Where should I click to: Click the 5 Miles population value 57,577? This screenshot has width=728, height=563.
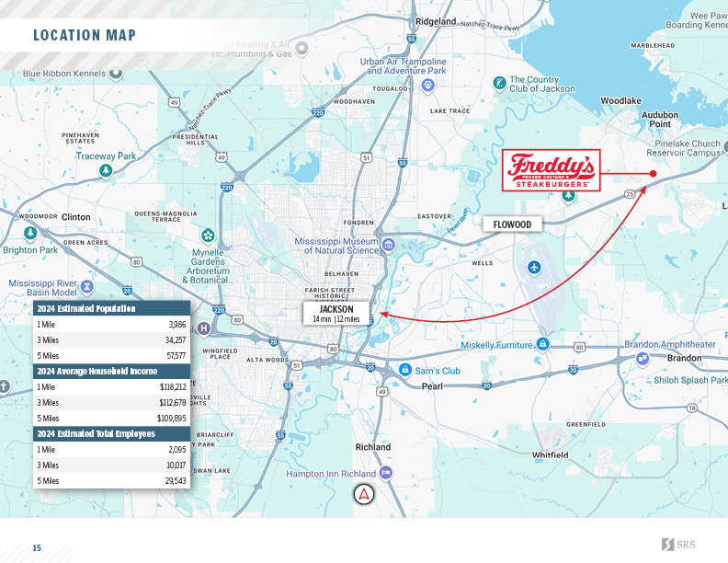[x=176, y=356]
